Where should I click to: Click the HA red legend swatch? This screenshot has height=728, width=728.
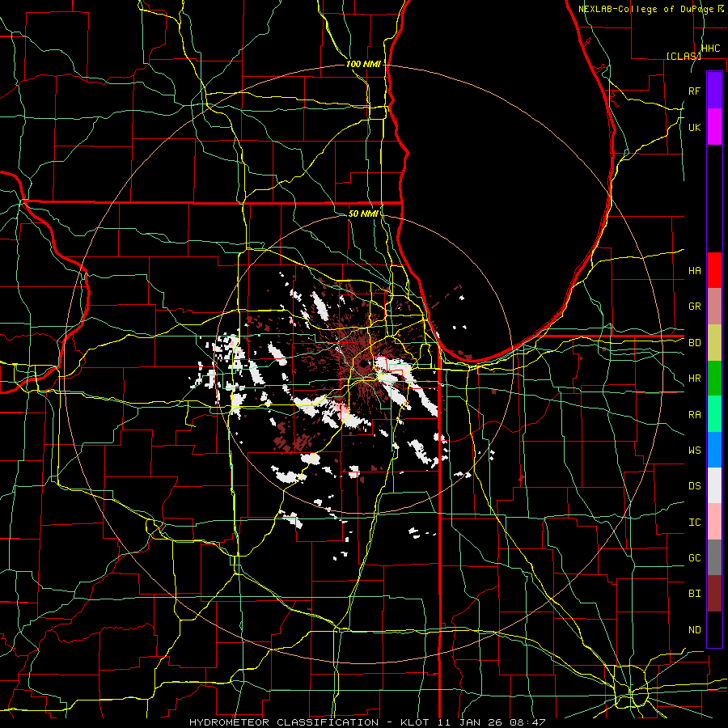click(x=714, y=270)
